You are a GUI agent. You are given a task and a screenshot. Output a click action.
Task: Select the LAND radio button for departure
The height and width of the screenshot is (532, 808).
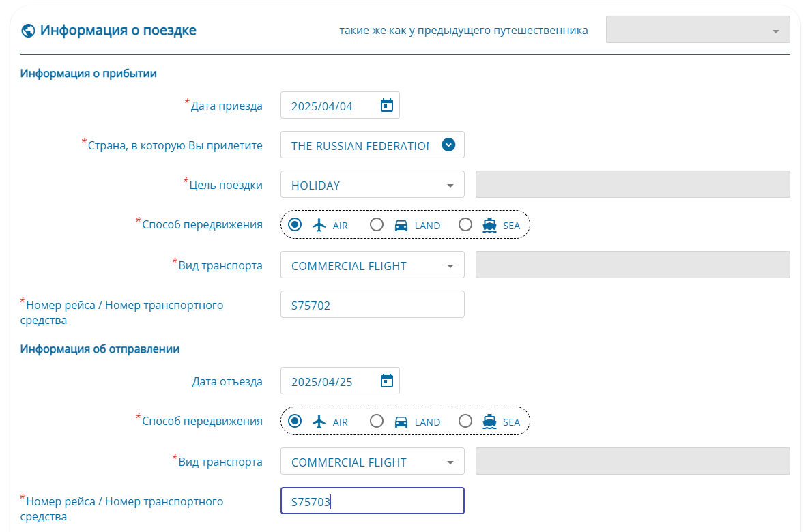click(377, 421)
